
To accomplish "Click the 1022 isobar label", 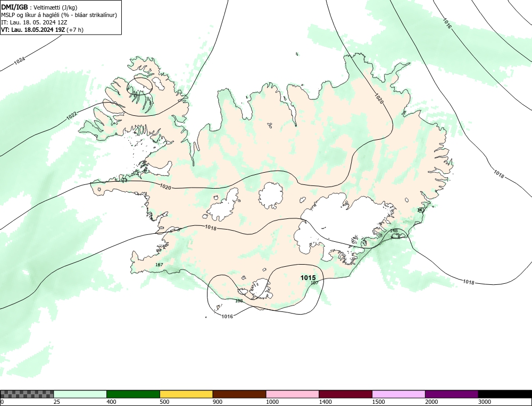I will 72,115.
